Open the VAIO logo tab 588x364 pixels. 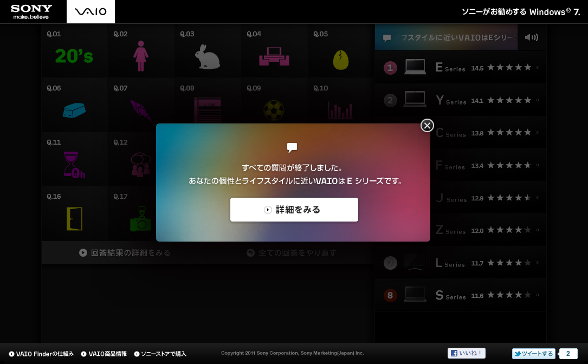[91, 11]
